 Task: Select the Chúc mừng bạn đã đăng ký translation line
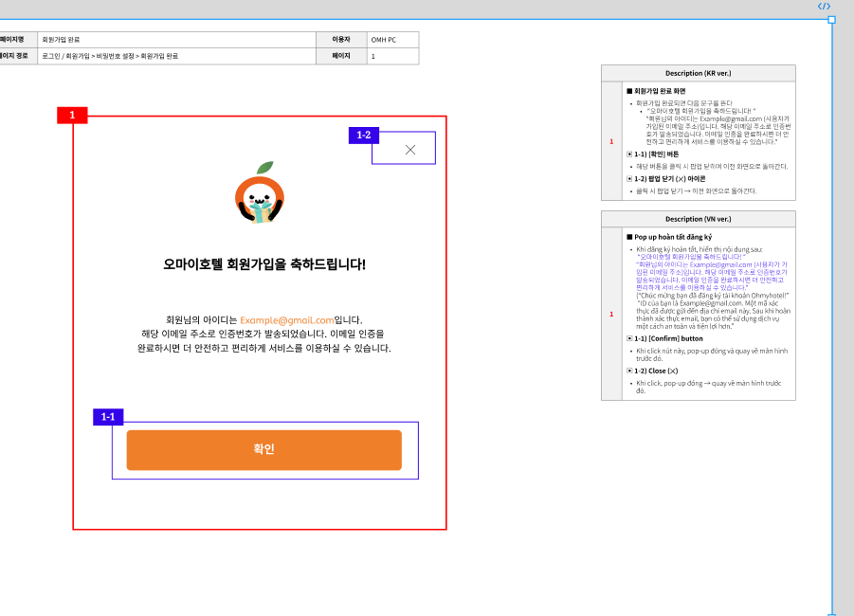point(713,295)
